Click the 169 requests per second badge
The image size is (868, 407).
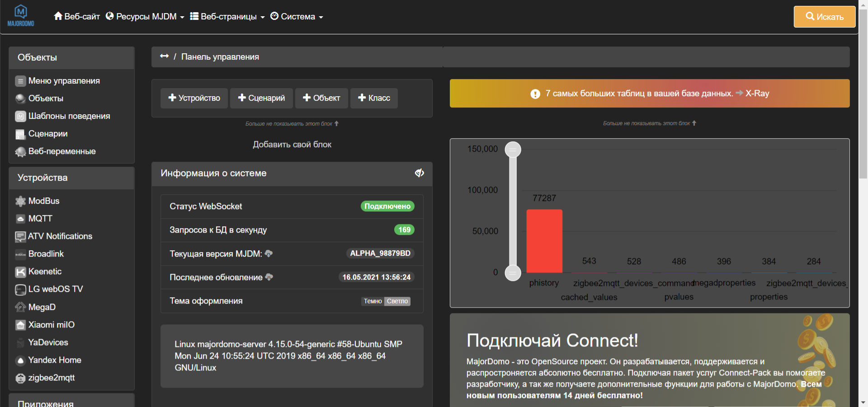404,230
